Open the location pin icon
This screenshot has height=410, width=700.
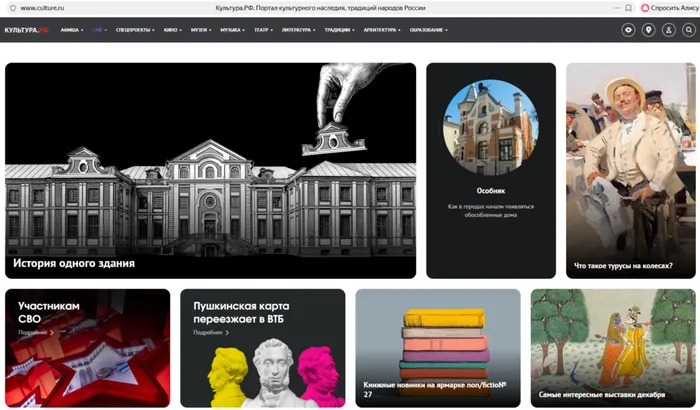[648, 30]
